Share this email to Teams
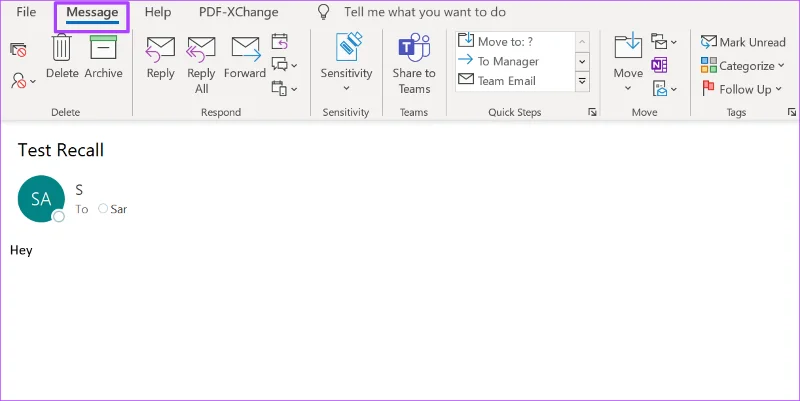 414,64
